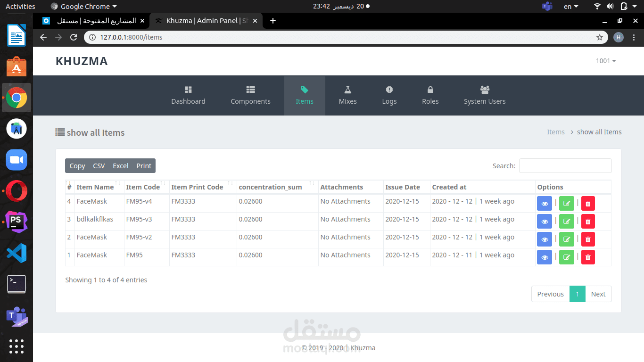
Task: Reload the page in Chrome
Action: point(74,37)
